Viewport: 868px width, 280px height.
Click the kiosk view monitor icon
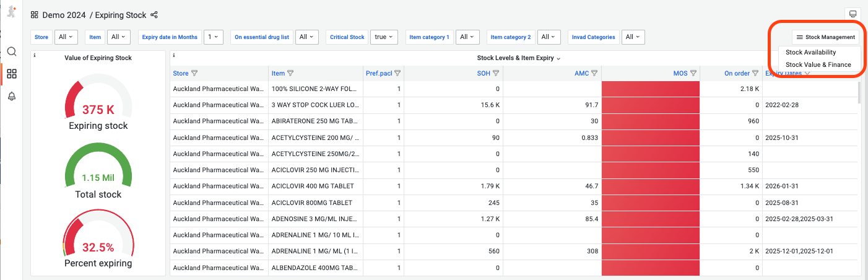[853, 14]
